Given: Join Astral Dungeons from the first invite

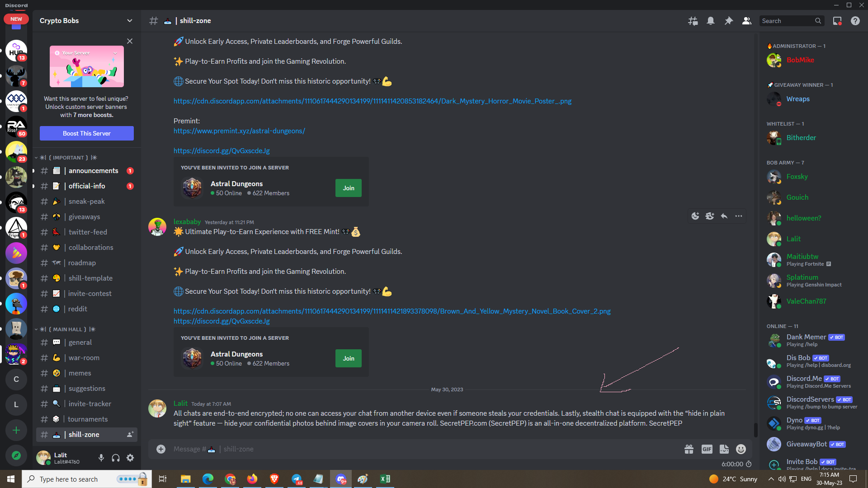Looking at the screenshot, I should [x=349, y=188].
